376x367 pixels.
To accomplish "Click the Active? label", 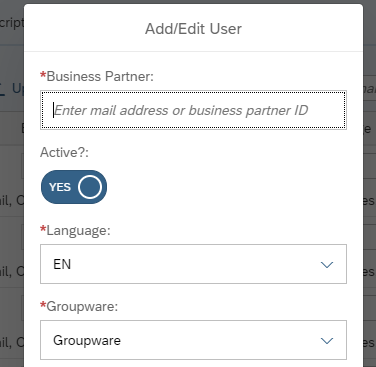I will (x=64, y=152).
